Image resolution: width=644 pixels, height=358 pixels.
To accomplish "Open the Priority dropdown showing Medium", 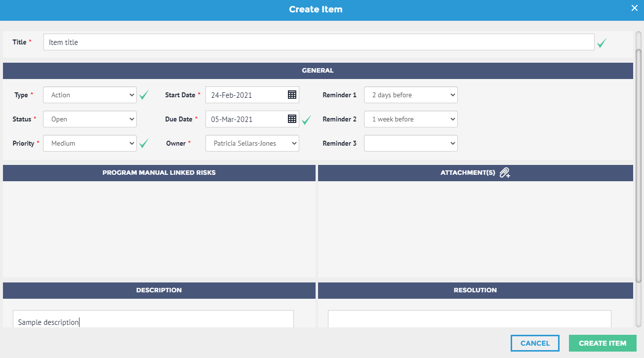I will point(90,143).
